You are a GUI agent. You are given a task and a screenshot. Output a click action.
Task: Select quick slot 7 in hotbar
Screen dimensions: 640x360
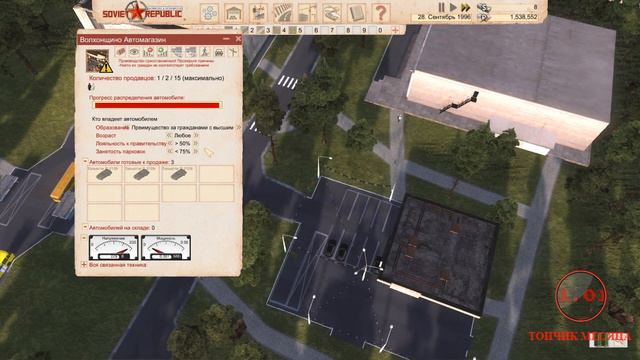pyautogui.click(x=328, y=30)
